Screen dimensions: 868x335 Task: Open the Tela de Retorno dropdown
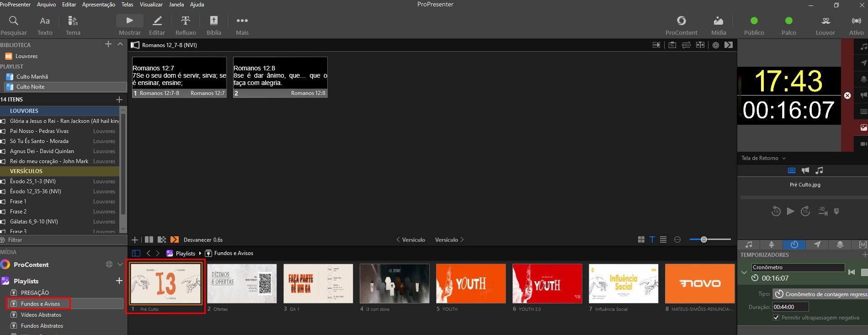(x=763, y=158)
